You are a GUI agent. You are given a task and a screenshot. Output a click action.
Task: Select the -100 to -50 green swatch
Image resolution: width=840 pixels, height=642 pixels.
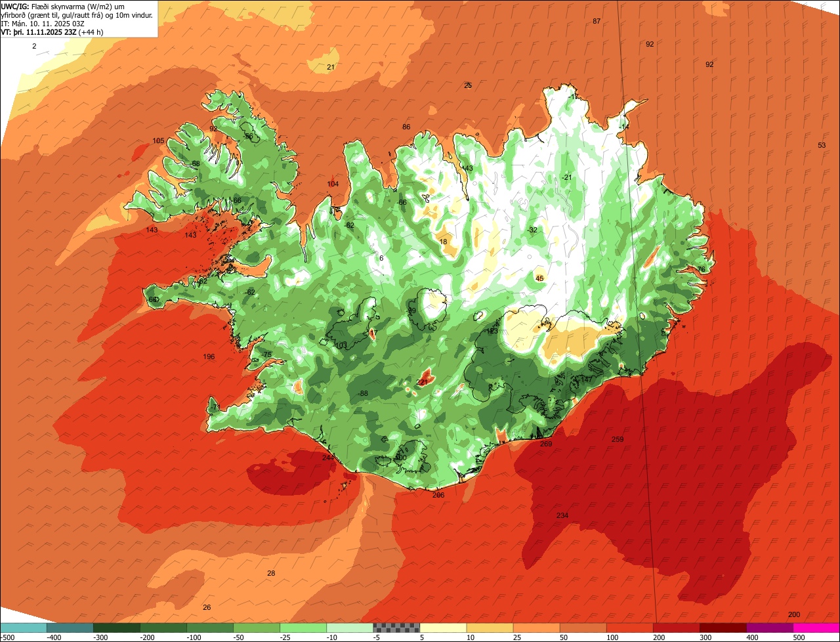tap(210, 628)
